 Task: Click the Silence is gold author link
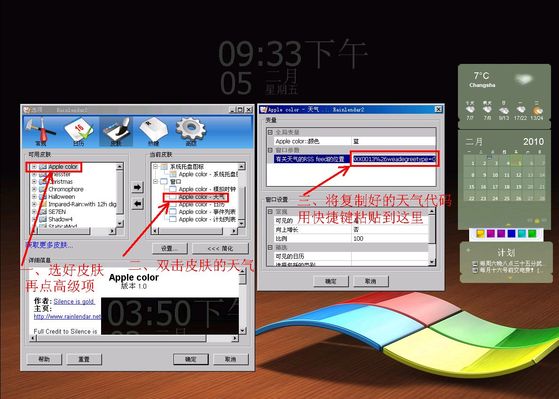coord(74,301)
